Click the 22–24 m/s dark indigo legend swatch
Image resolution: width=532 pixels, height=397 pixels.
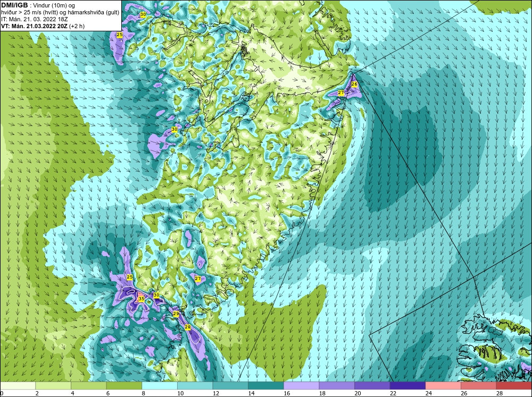coord(408,385)
